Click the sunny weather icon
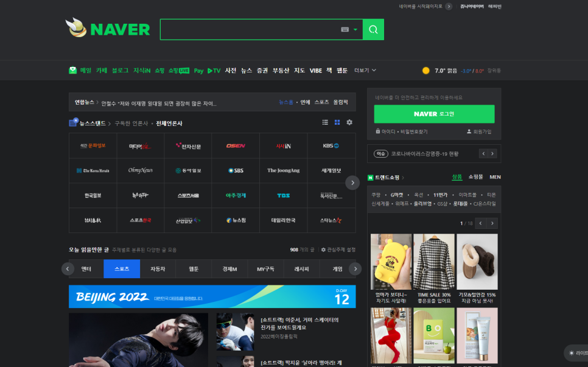 click(425, 71)
